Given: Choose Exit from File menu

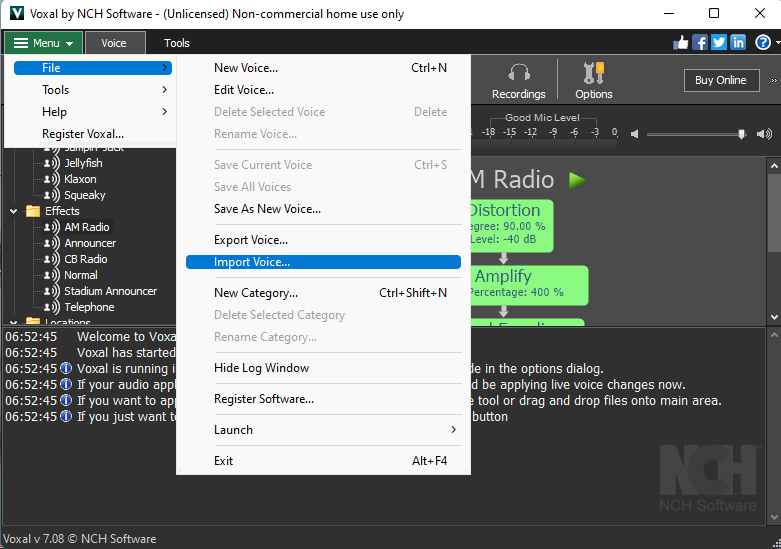Looking at the screenshot, I should (x=323, y=460).
